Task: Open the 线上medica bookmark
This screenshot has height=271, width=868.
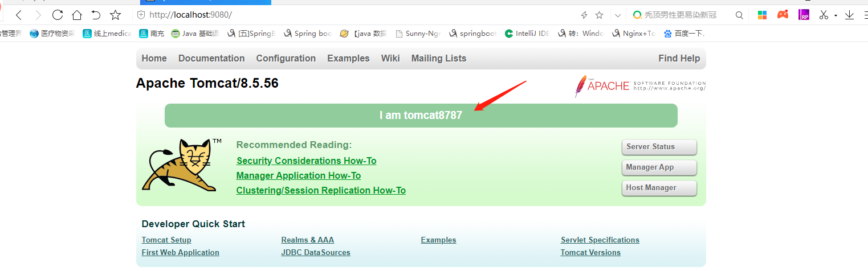Action: click(107, 34)
